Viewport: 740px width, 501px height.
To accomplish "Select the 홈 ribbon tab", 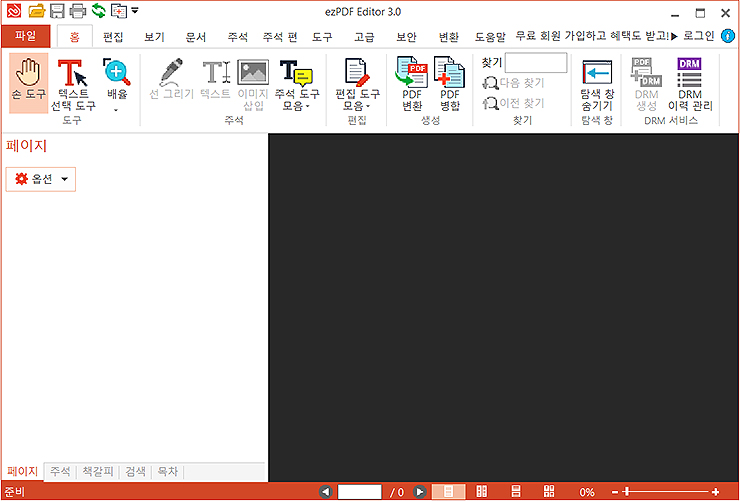I will click(75, 37).
